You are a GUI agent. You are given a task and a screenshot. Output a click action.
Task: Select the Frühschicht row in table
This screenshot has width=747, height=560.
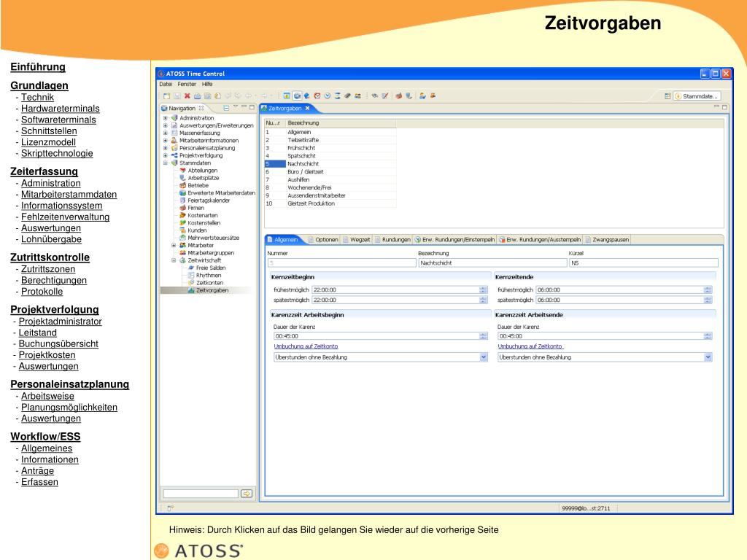pos(330,148)
